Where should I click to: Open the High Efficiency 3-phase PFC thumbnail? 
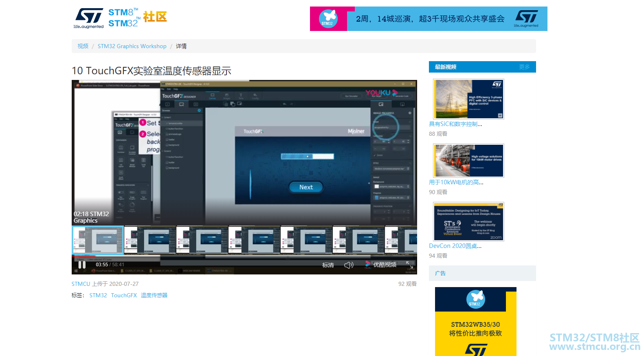pyautogui.click(x=468, y=99)
